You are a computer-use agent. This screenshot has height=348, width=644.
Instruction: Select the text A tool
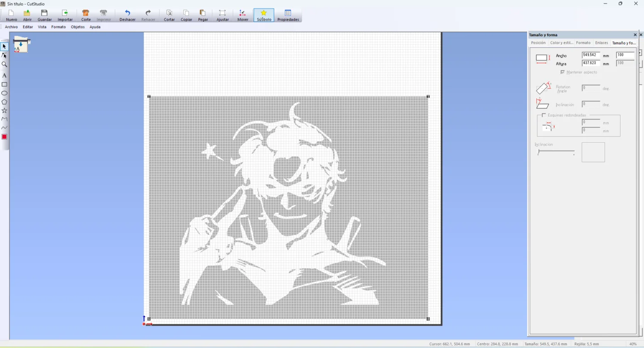(4, 75)
